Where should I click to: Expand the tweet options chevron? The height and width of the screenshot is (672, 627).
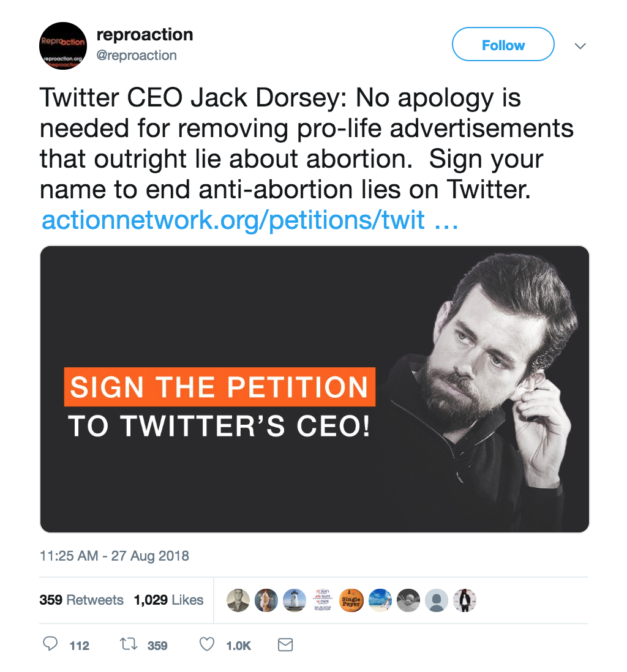(x=580, y=46)
